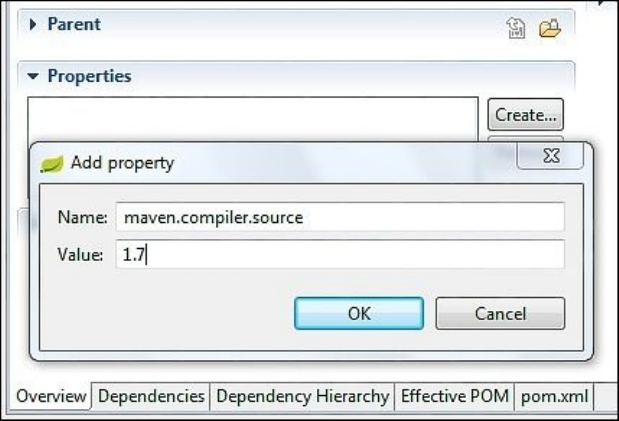Click into the Value text field

[x=340, y=255]
